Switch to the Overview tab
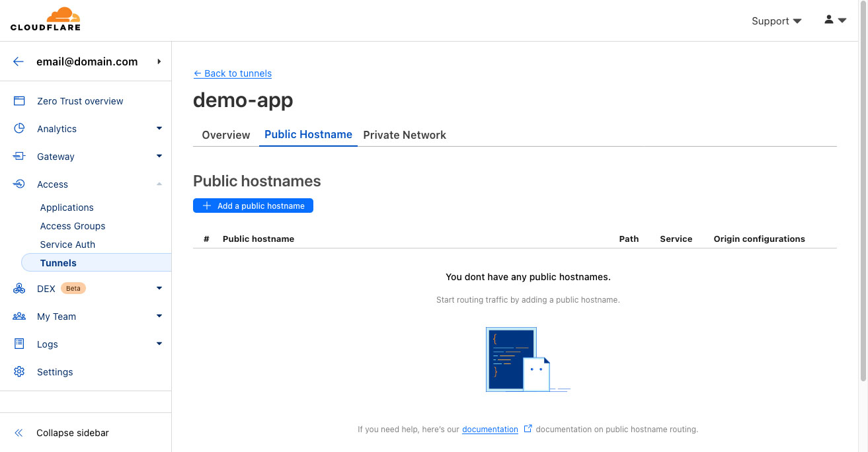The height and width of the screenshot is (452, 868). coord(226,135)
